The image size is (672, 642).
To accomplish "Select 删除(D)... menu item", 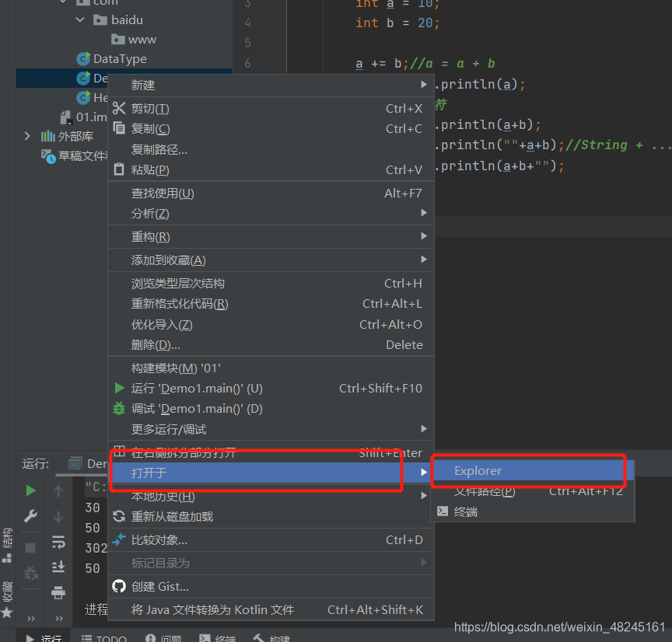I will (x=271, y=344).
